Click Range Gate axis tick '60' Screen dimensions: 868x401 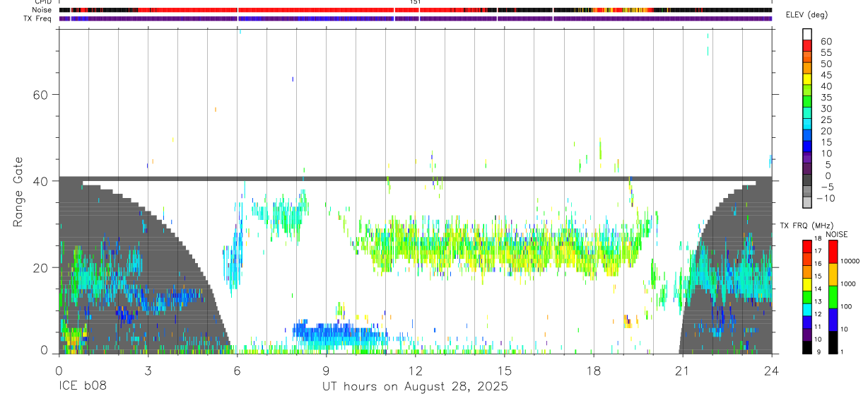click(x=39, y=95)
